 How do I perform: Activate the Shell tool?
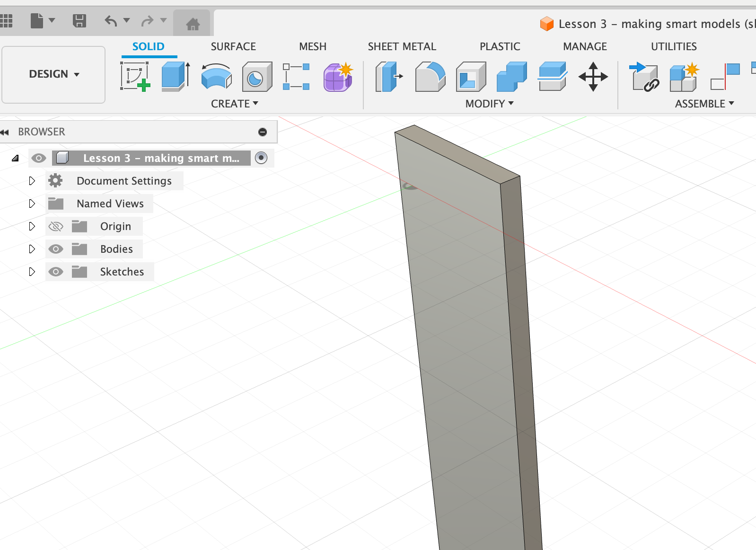pos(471,76)
